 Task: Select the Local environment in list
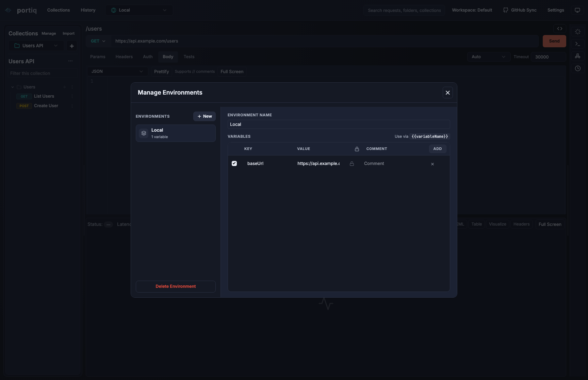tap(176, 133)
